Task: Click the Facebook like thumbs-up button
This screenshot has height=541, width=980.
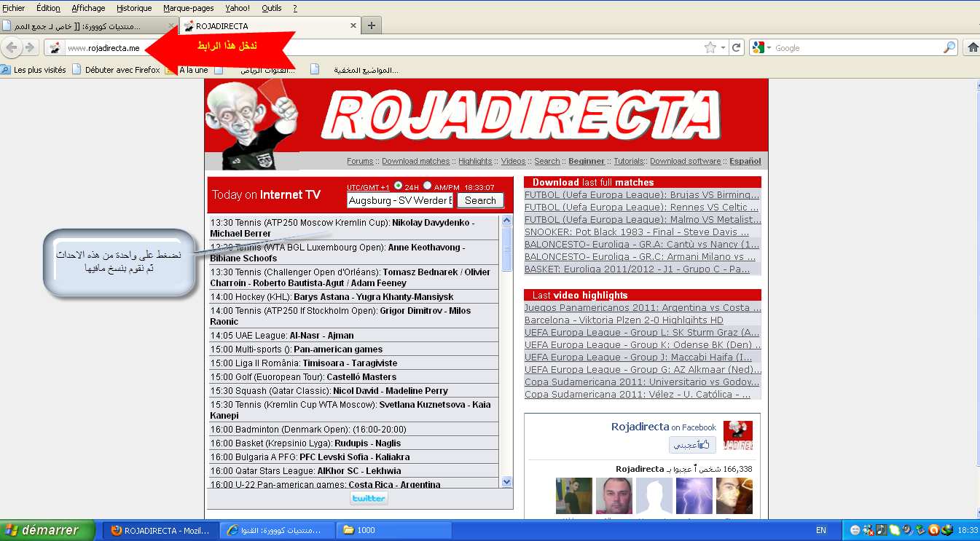Action: click(692, 445)
